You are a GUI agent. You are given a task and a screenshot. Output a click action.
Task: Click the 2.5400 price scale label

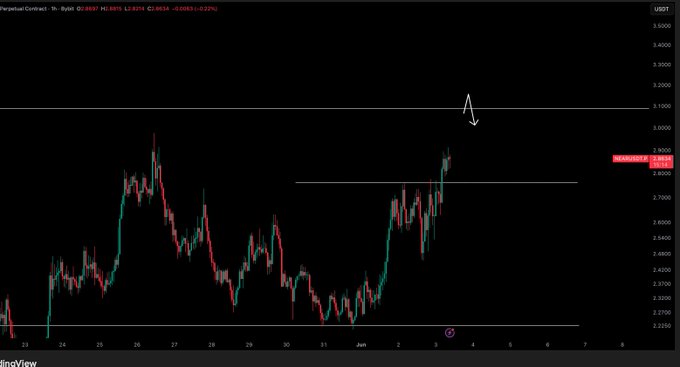pos(661,238)
